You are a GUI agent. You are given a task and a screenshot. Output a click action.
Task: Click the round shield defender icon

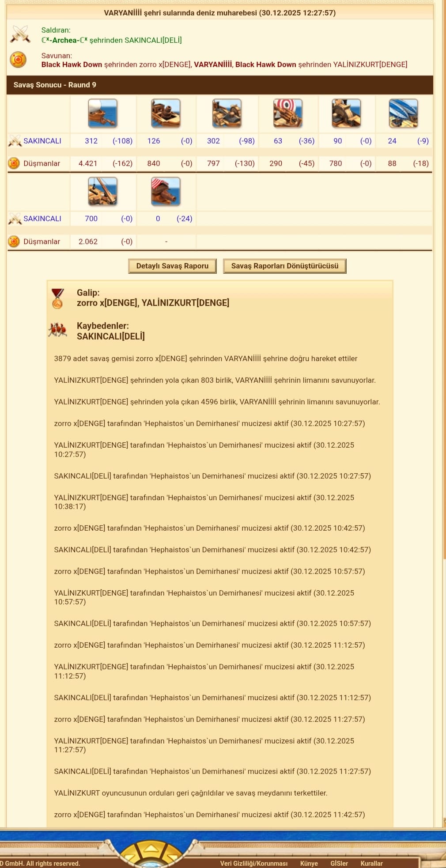pos(18,60)
